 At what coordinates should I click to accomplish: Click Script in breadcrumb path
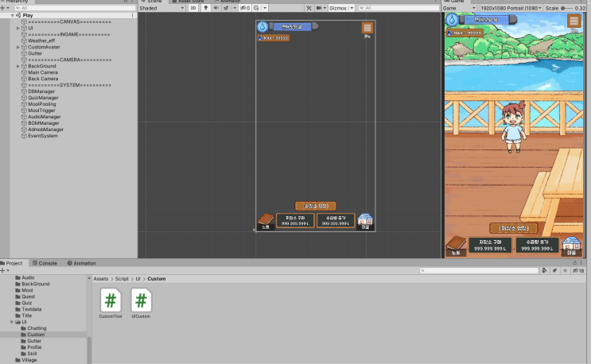click(x=122, y=279)
